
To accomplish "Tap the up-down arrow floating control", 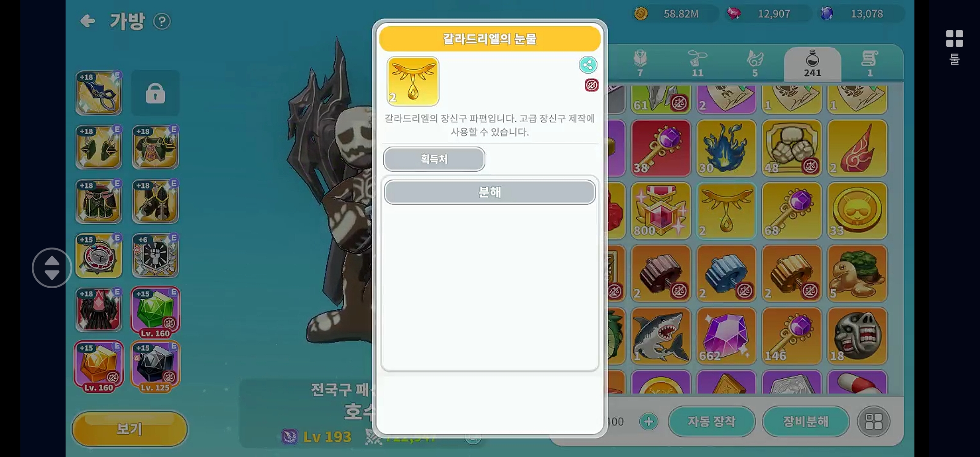I will (52, 268).
